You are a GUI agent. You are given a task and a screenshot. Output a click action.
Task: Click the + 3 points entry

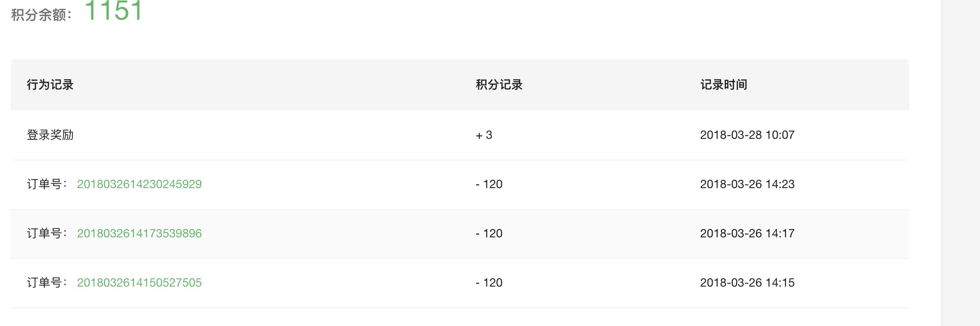pyautogui.click(x=484, y=135)
